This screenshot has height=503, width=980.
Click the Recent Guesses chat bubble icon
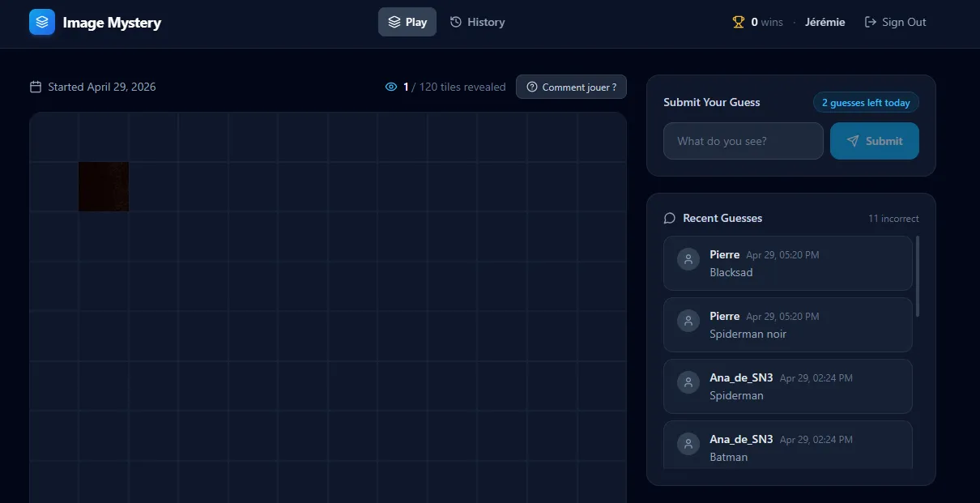pyautogui.click(x=670, y=218)
